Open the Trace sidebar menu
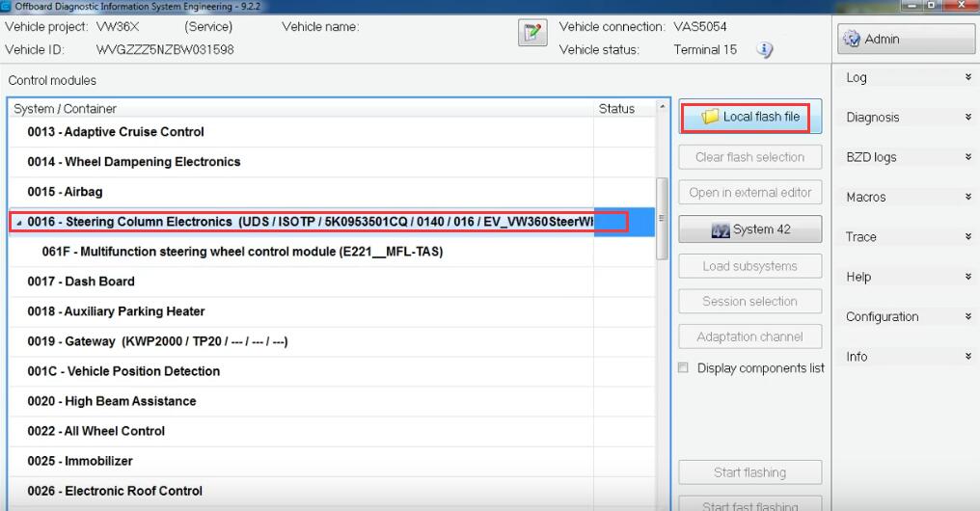 907,237
